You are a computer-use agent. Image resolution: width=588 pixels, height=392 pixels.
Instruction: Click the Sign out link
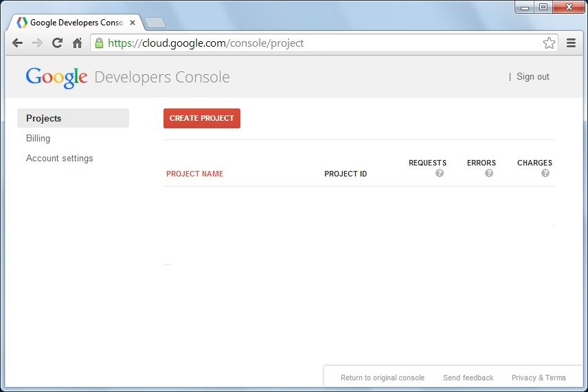(x=532, y=76)
